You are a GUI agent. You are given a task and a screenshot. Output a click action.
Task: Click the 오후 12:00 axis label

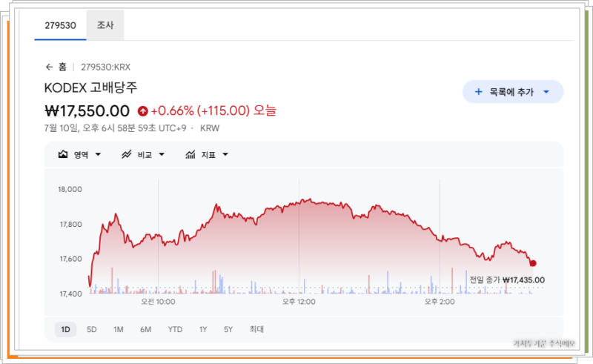[299, 302]
